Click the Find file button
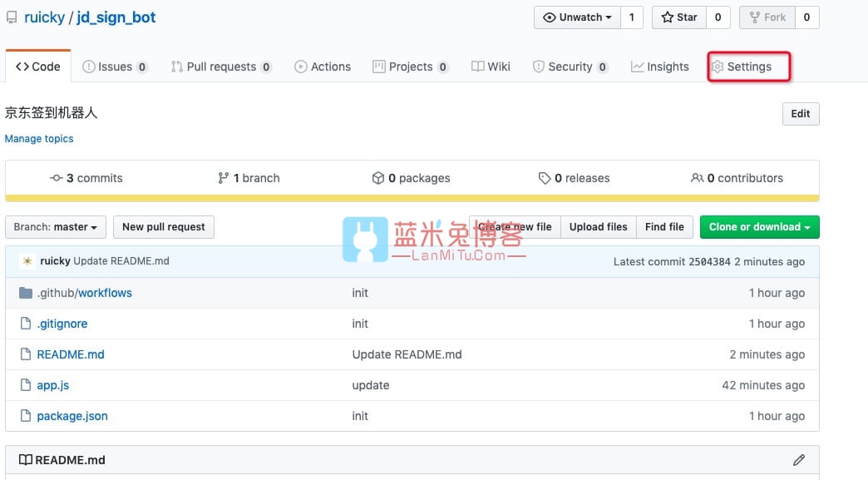This screenshot has height=480, width=868. [664, 227]
